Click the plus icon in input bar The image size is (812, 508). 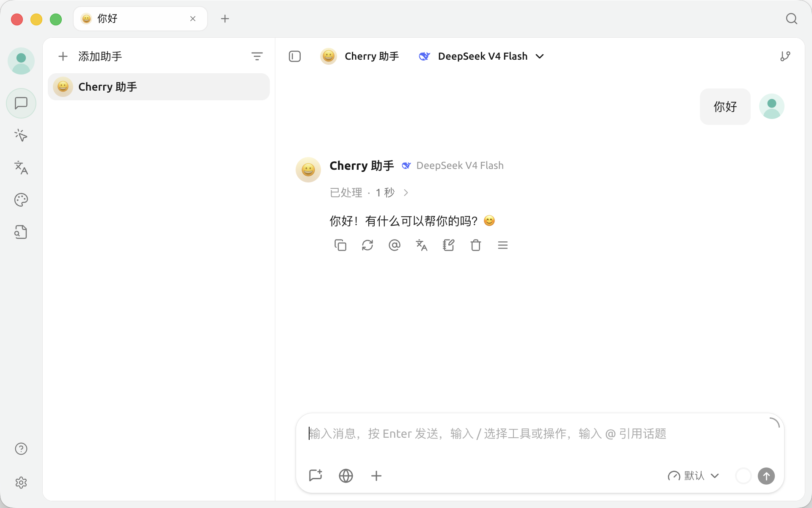coord(376,476)
